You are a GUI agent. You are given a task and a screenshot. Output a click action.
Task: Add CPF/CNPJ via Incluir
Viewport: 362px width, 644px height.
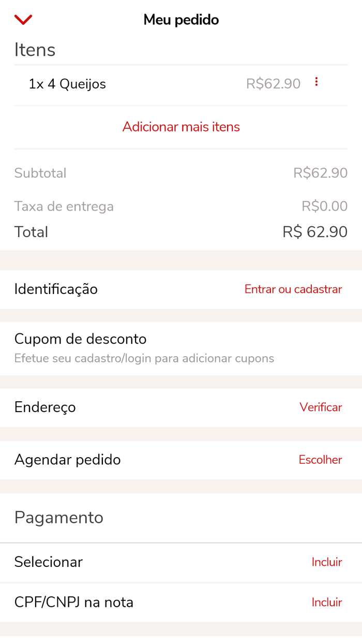tap(327, 602)
